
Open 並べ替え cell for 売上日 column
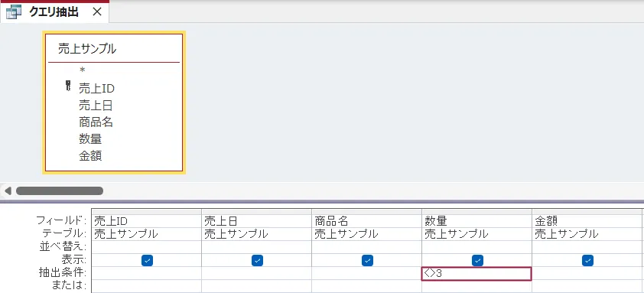point(257,247)
